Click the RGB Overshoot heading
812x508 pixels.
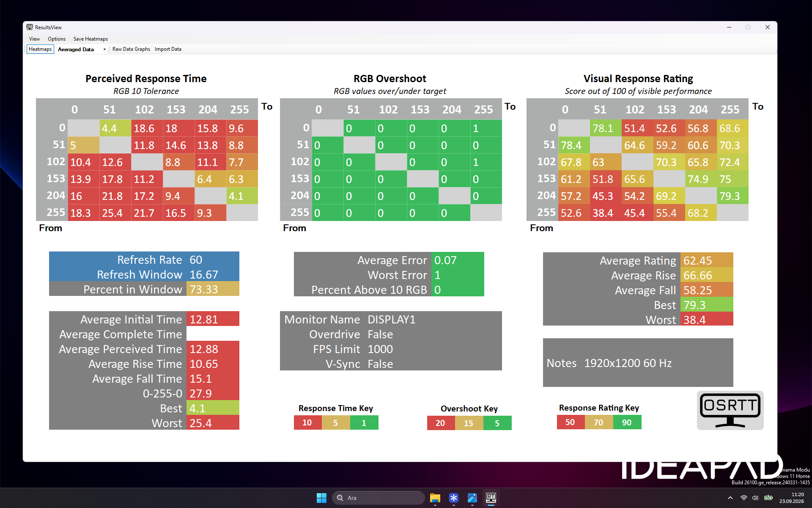390,79
